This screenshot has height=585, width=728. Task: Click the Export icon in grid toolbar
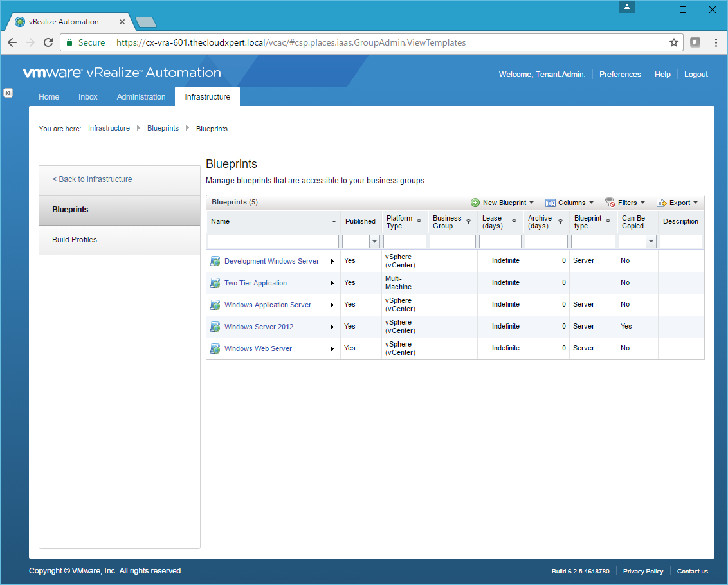[x=661, y=203]
